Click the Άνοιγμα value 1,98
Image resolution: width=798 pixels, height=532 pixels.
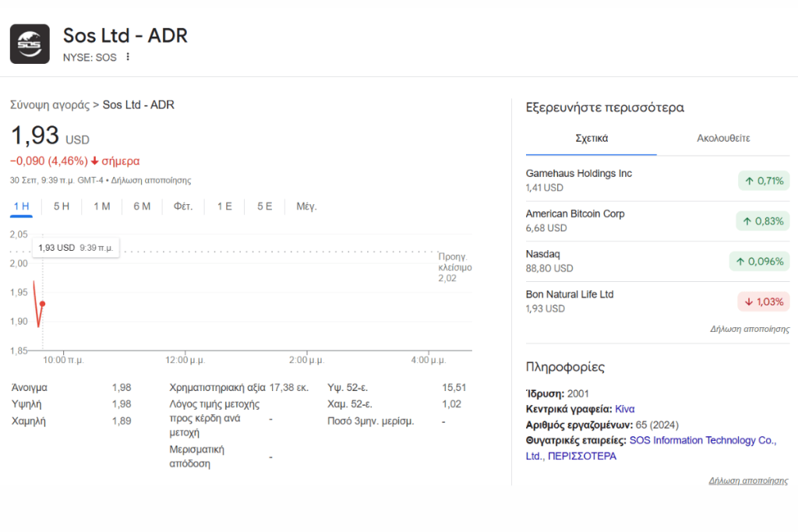pyautogui.click(x=122, y=388)
